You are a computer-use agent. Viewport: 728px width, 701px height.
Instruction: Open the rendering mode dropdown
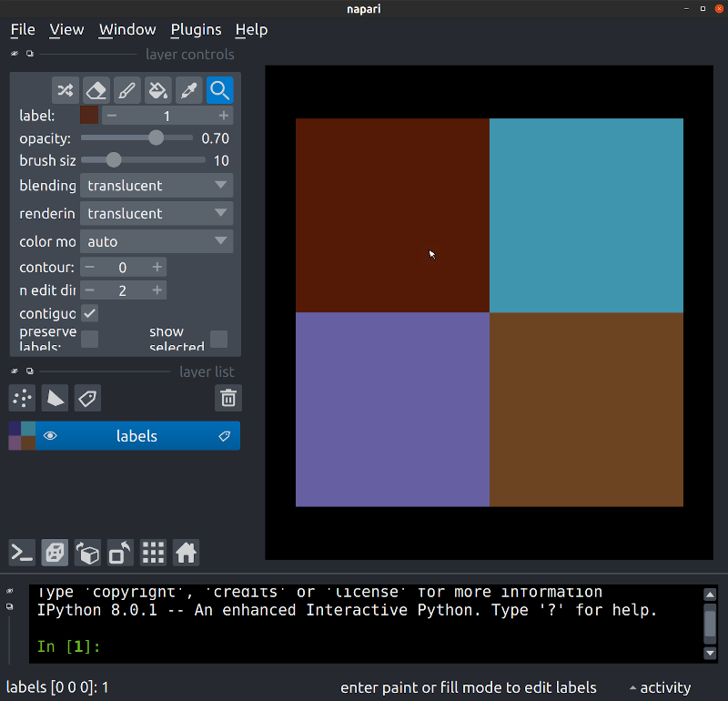coord(156,213)
